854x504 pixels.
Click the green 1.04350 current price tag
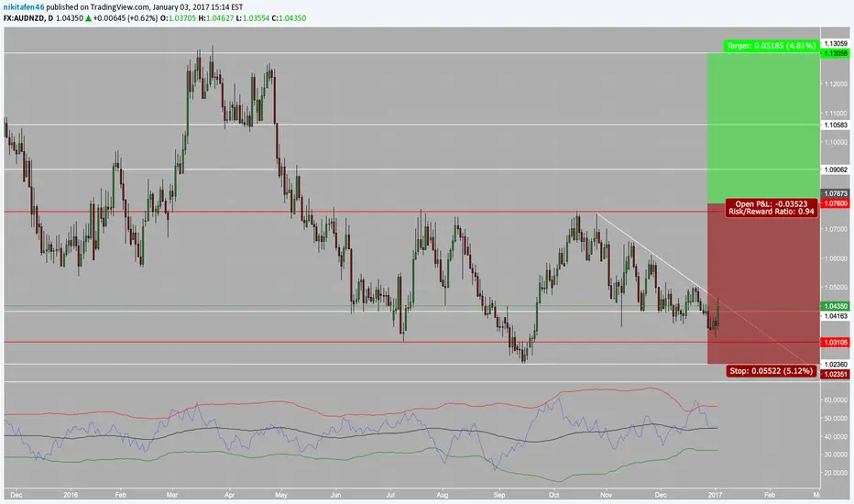click(x=836, y=307)
